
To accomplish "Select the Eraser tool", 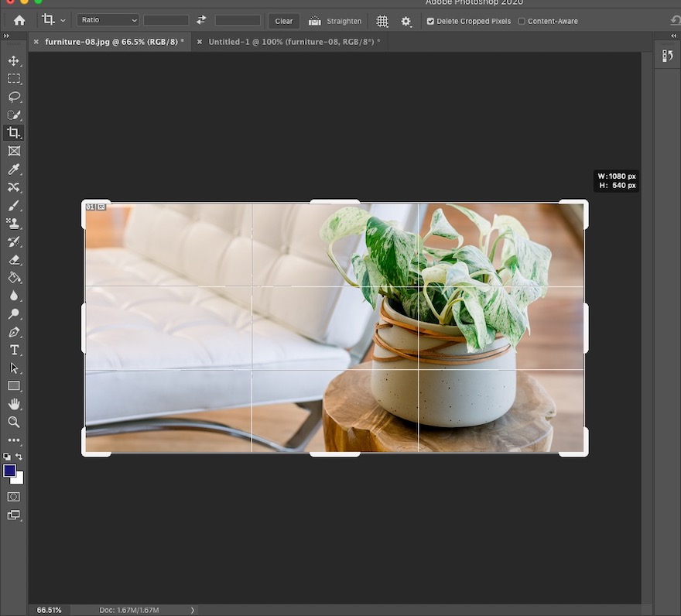I will tap(14, 260).
